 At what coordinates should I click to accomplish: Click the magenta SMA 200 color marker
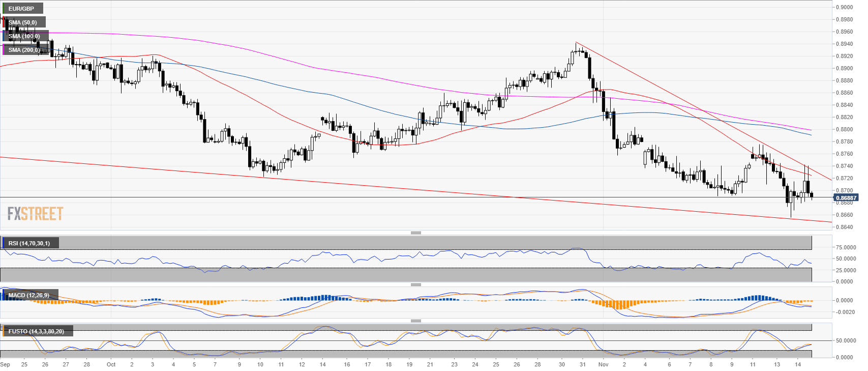[x=4, y=50]
